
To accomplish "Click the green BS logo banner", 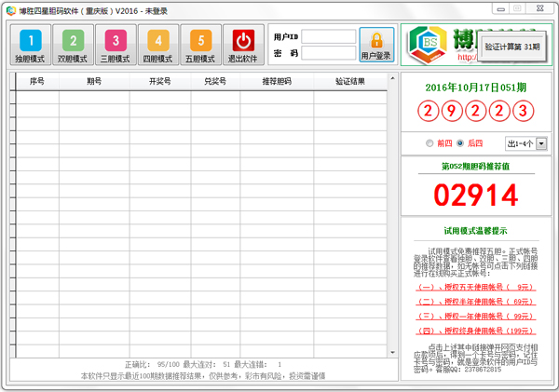I will pyautogui.click(x=438, y=46).
